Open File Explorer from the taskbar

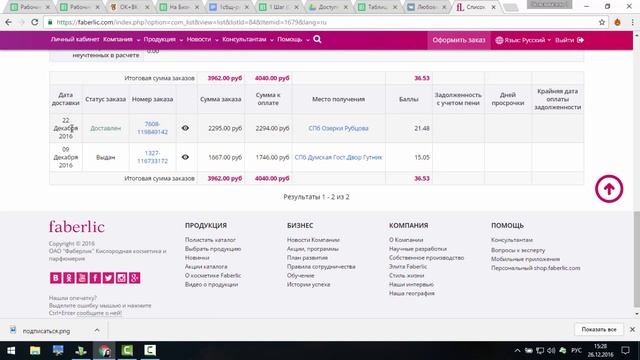click(35, 351)
